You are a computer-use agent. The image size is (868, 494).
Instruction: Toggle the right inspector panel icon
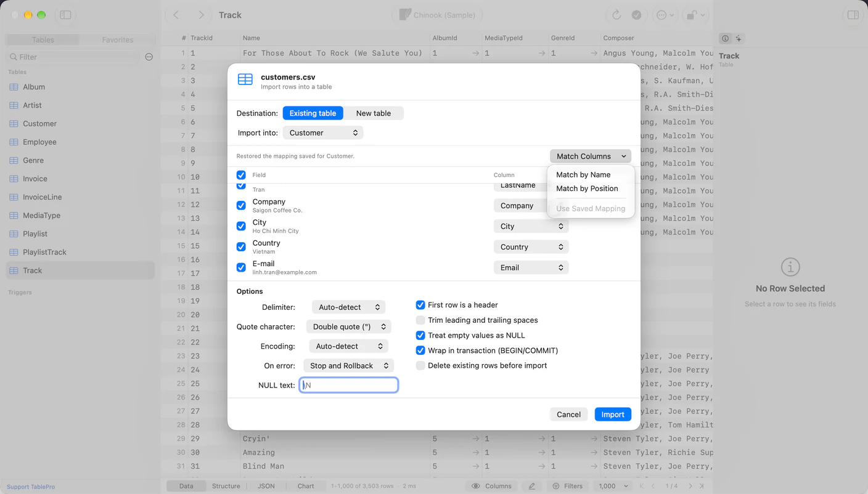tap(853, 15)
